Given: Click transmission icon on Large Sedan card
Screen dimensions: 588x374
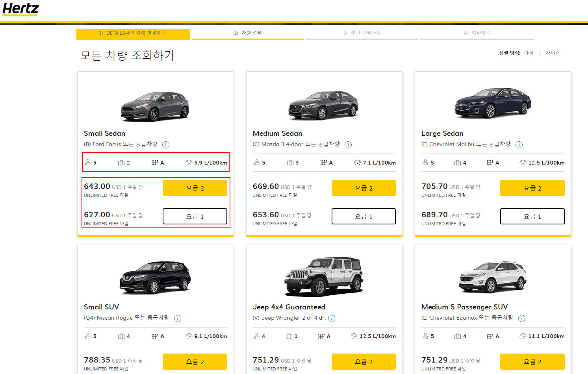Looking at the screenshot, I should [x=490, y=163].
